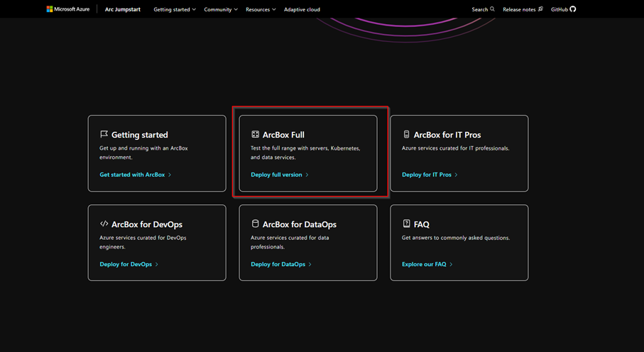Open the Adaptive cloud menu item
Screen dimensions: 644x352
coord(302,9)
